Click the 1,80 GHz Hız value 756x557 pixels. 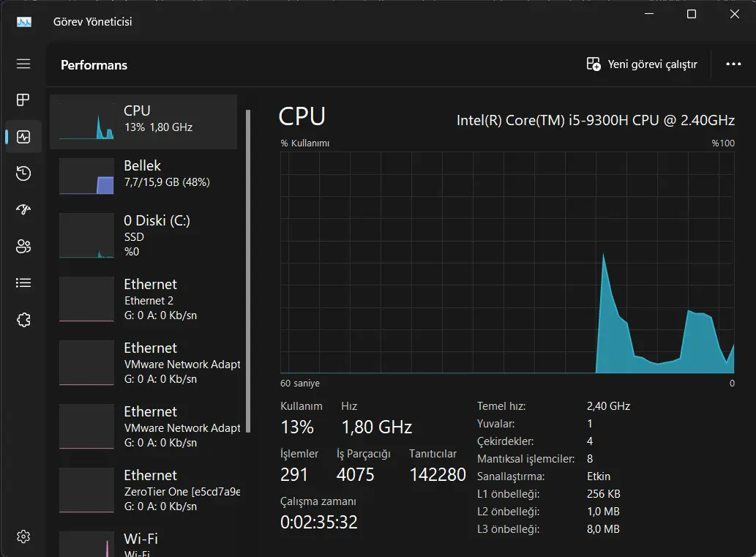tap(377, 427)
